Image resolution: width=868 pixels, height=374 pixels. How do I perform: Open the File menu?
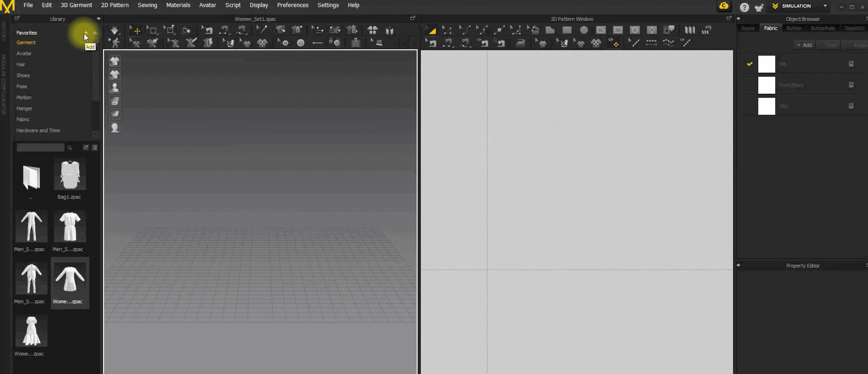(28, 5)
